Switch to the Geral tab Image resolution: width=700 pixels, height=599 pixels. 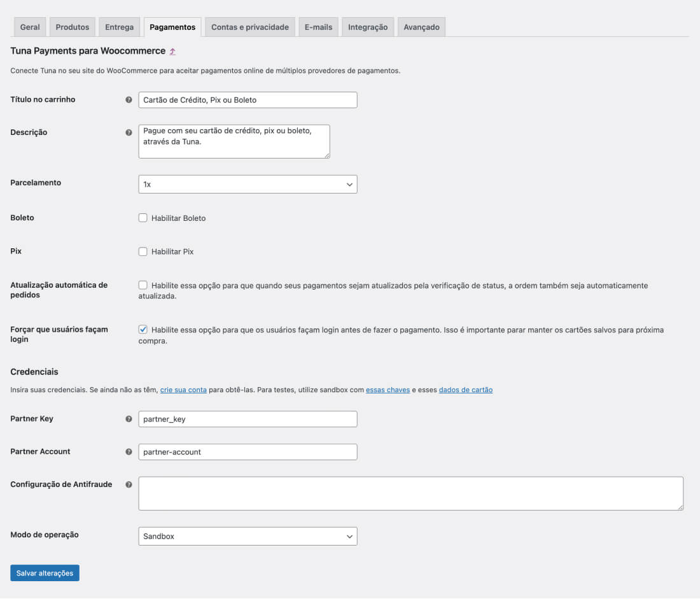pos(30,27)
